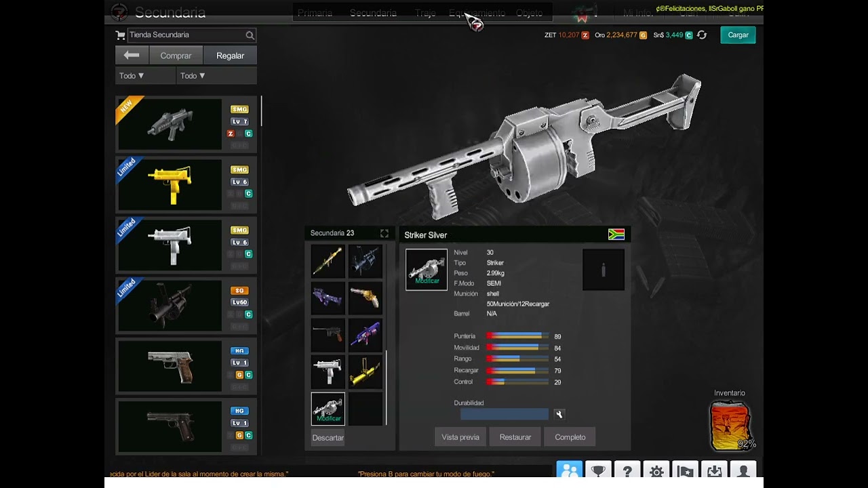Image resolution: width=868 pixels, height=488 pixels.
Task: Open the Traje menu tab
Action: click(x=425, y=13)
